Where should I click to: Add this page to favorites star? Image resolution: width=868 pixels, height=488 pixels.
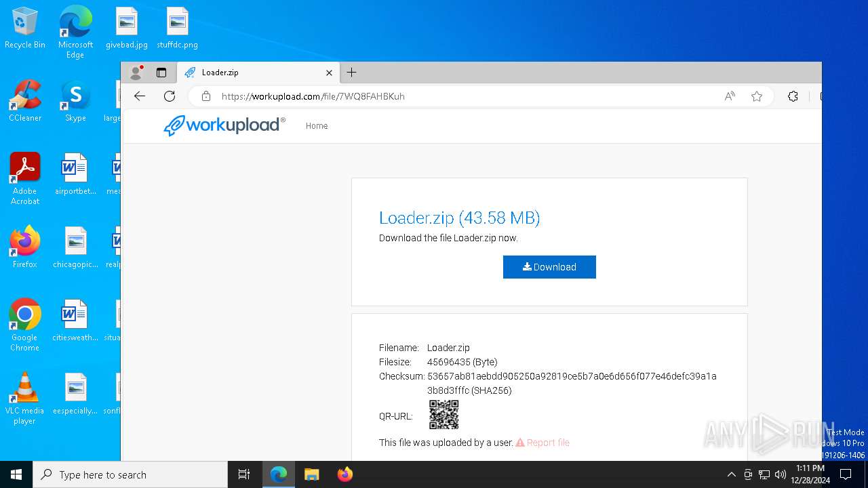[x=757, y=96]
